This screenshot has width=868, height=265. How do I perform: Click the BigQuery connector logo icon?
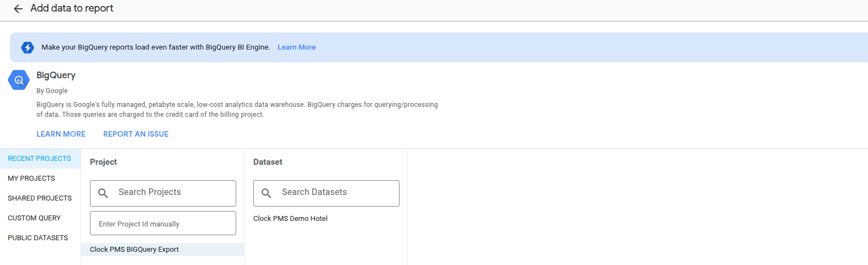[x=19, y=80]
